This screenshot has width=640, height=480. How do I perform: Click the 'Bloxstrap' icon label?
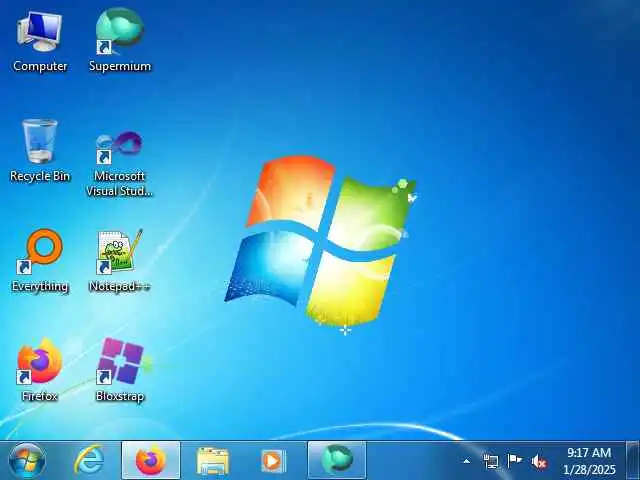pyautogui.click(x=120, y=396)
